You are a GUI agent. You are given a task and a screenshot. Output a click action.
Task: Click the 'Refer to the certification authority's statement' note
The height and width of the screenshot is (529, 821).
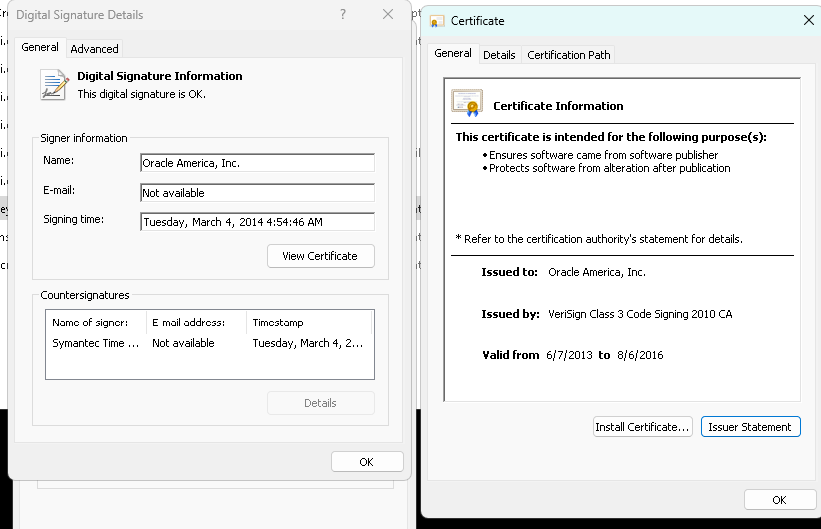599,239
